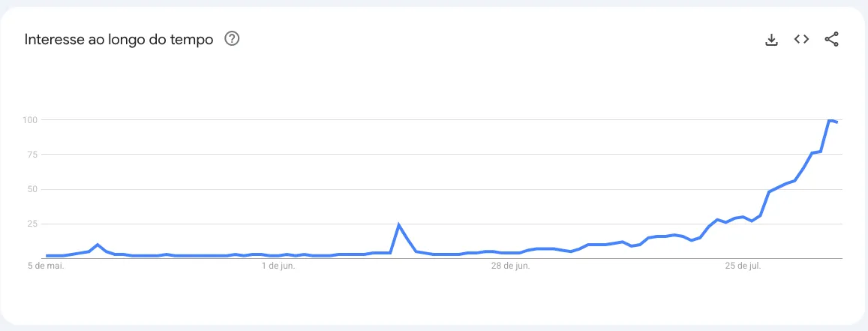
Task: Share the interest over time chart
Action: [x=831, y=39]
